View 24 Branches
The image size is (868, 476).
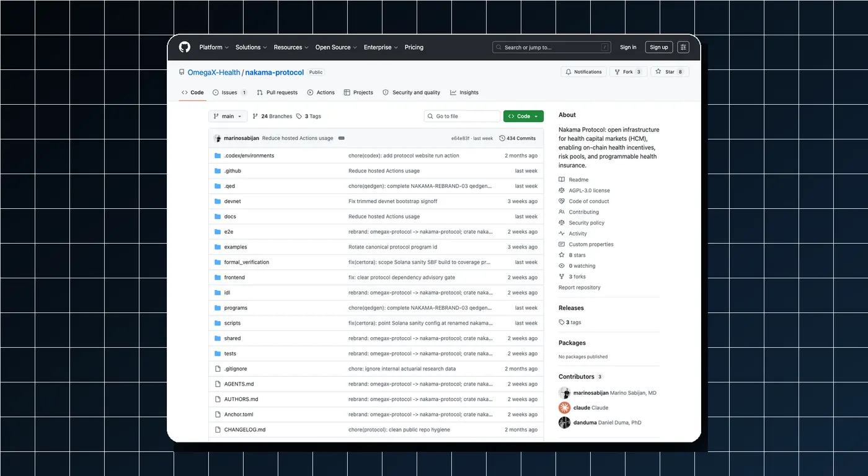coord(272,116)
